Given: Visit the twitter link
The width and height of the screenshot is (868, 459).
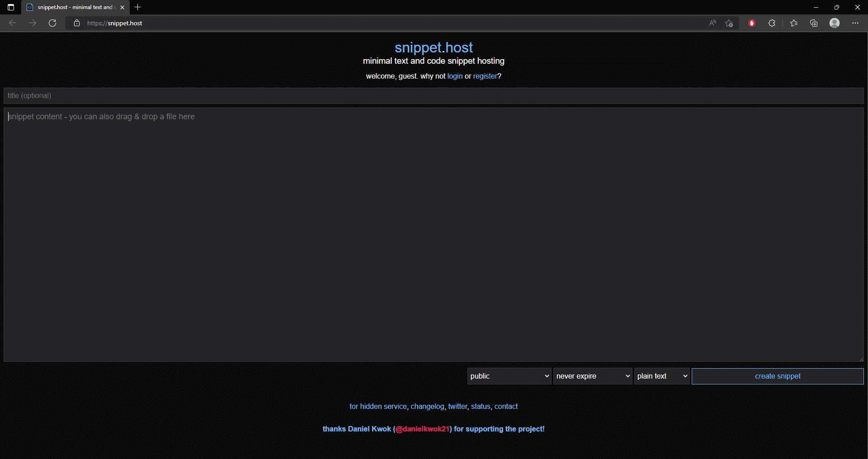Looking at the screenshot, I should click(x=458, y=406).
